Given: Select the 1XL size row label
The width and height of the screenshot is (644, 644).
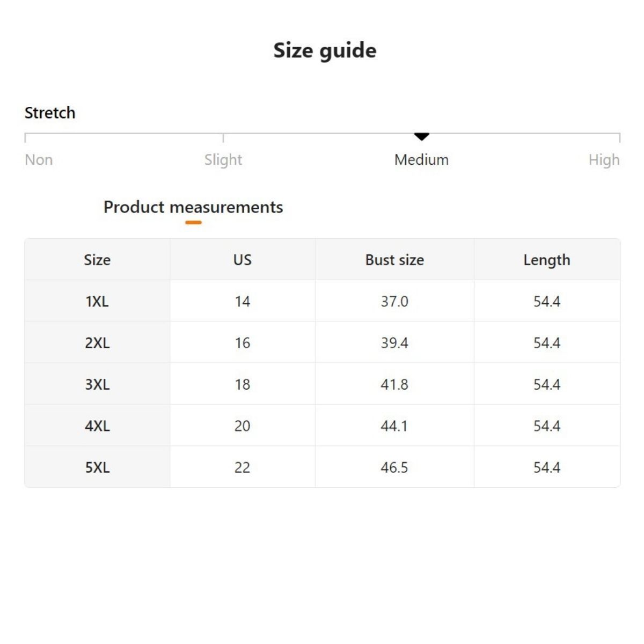Looking at the screenshot, I should (x=97, y=302).
